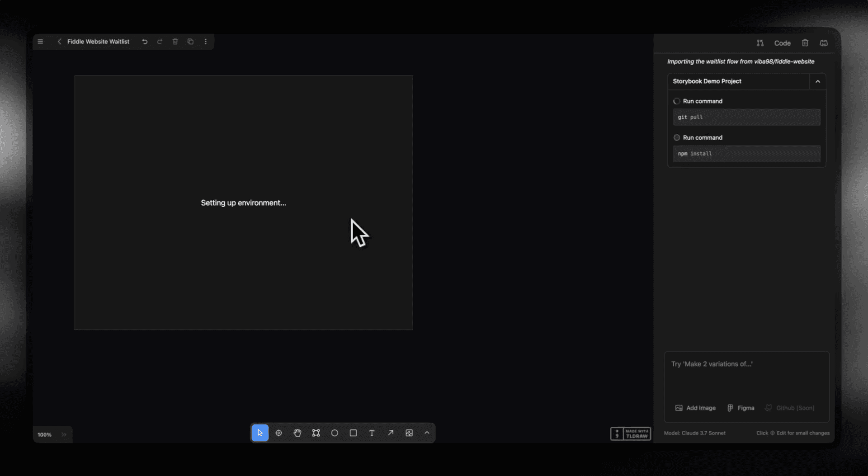868x476 pixels.
Task: Click the 100% zoom level control
Action: point(44,434)
